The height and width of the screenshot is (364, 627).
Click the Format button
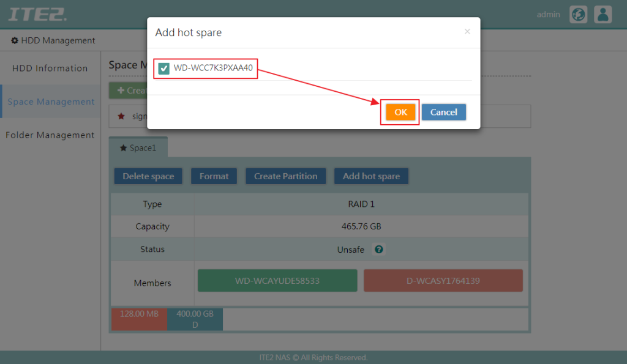214,176
